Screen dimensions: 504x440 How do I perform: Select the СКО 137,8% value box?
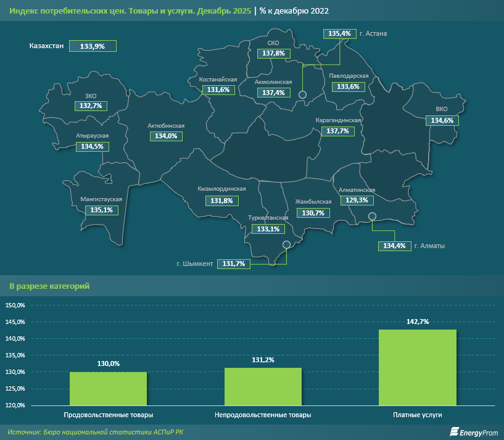[x=273, y=54]
